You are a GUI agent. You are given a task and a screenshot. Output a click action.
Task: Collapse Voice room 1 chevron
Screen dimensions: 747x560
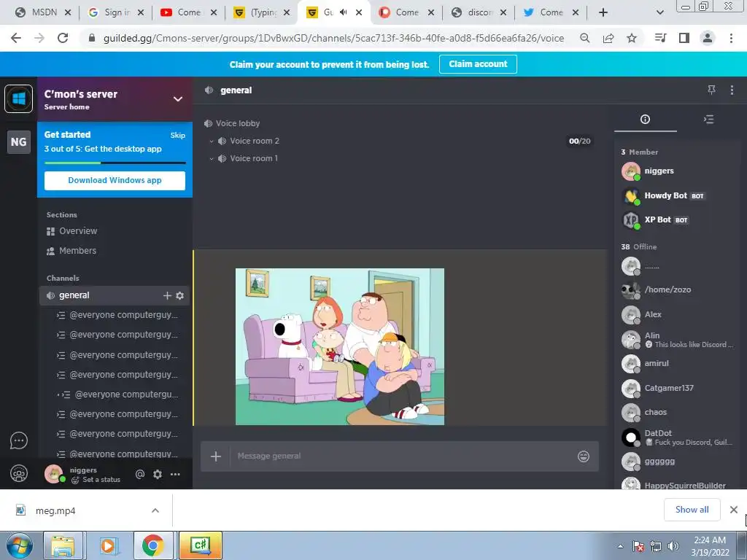click(212, 158)
